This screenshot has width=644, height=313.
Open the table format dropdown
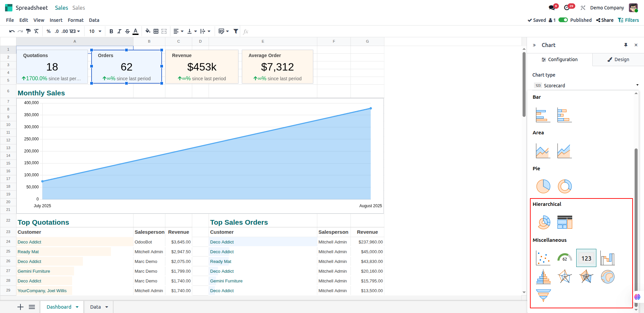click(x=223, y=31)
